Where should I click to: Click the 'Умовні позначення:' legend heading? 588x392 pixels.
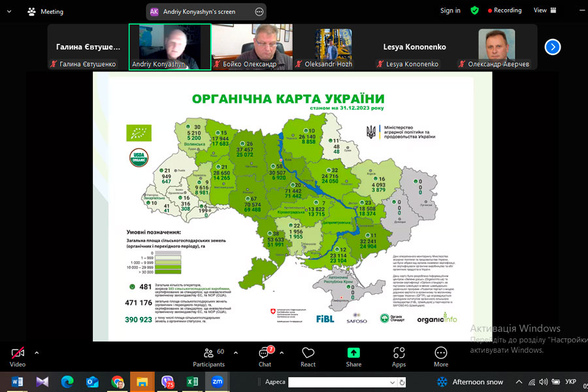coord(154,232)
